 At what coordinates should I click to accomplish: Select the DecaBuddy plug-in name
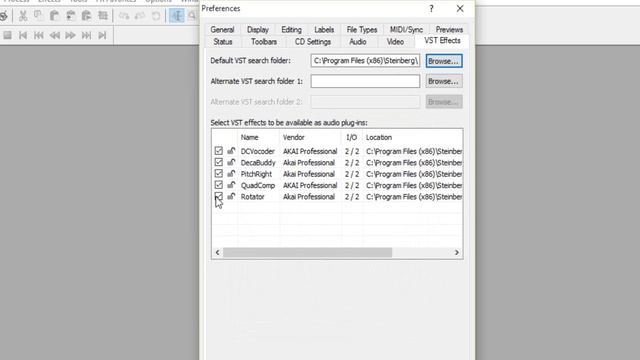[x=258, y=162]
